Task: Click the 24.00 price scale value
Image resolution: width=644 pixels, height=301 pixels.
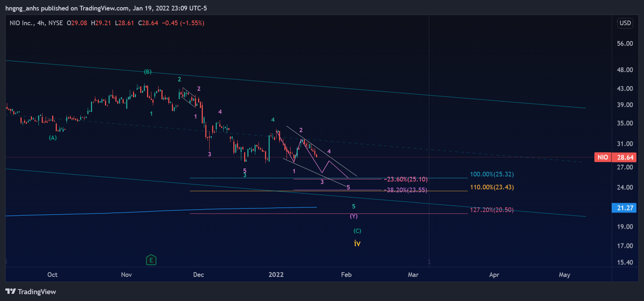Action: (625, 187)
